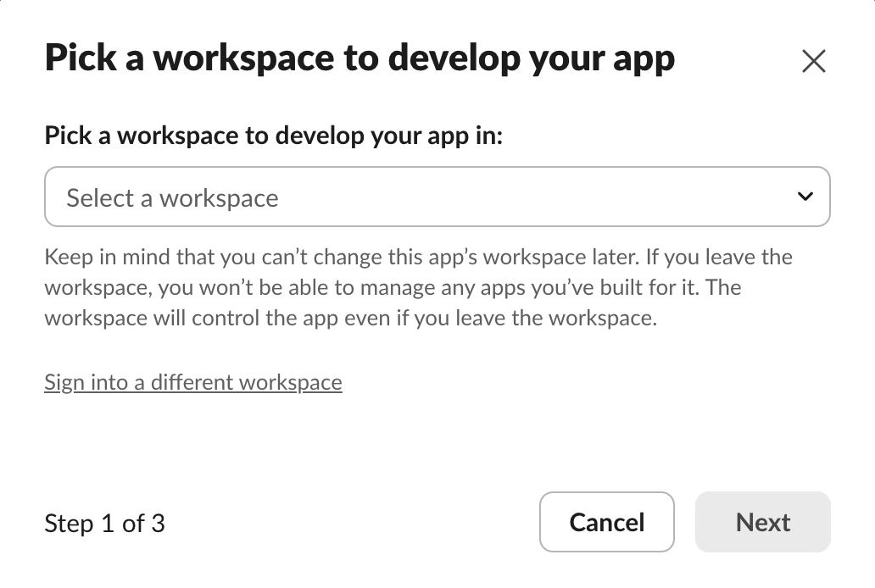This screenshot has width=875, height=588.
Task: Open the Select a workspace dropdown
Action: (x=437, y=197)
